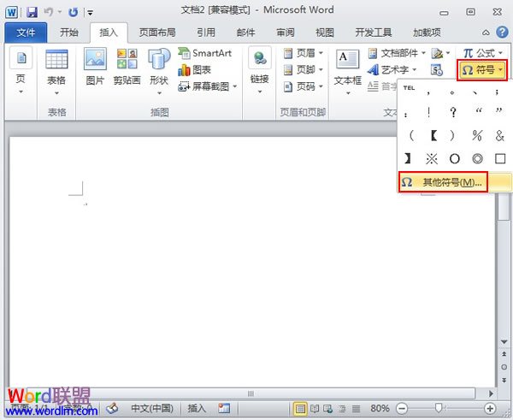The height and width of the screenshot is (420, 513).
Task: Switch to the 开发工具 tab
Action: pyautogui.click(x=374, y=33)
